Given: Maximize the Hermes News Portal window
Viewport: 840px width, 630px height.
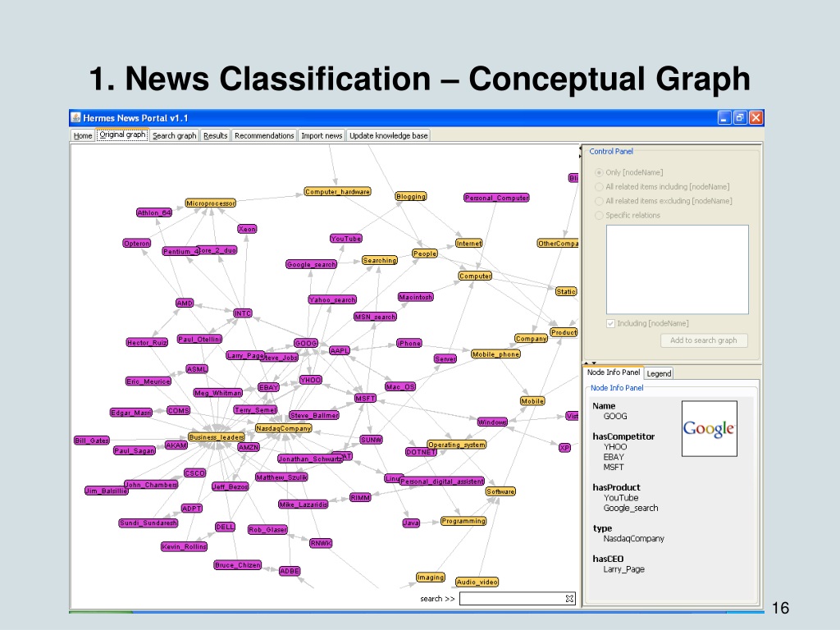Looking at the screenshot, I should point(740,118).
